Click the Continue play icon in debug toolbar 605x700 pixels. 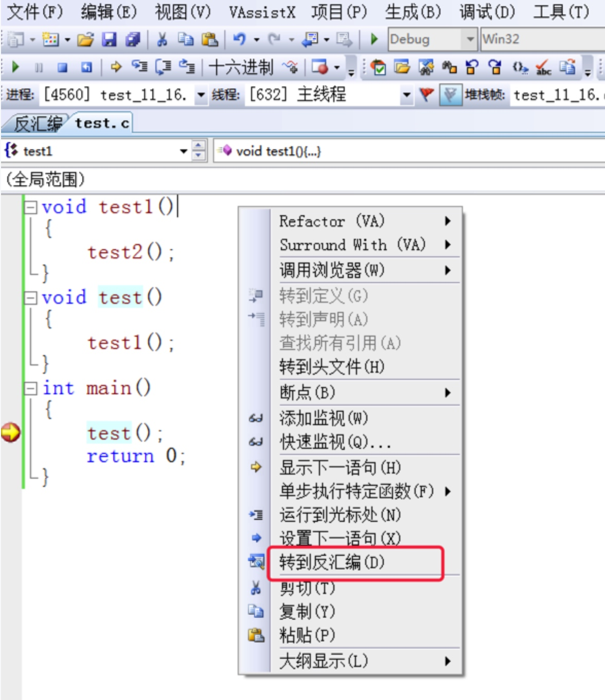(x=15, y=67)
